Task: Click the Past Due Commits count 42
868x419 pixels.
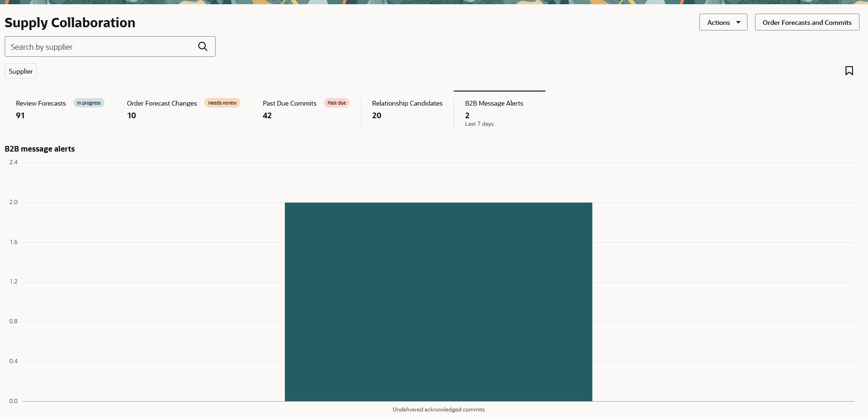Action: point(267,115)
